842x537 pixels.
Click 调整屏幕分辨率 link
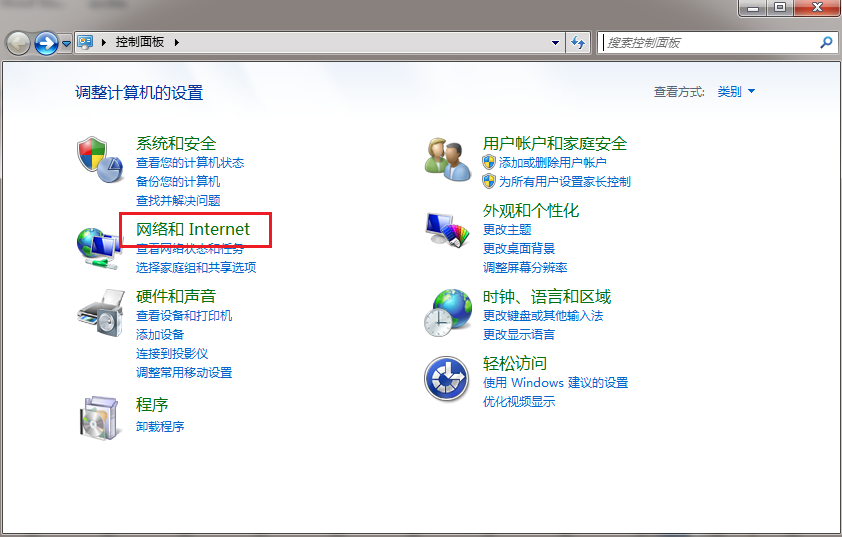[x=525, y=267]
